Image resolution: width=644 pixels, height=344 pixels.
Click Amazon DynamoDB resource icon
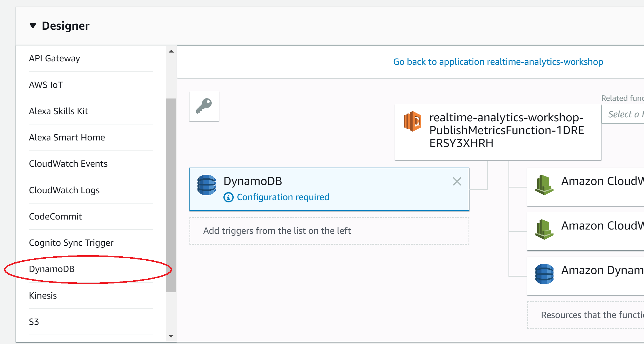pyautogui.click(x=544, y=274)
